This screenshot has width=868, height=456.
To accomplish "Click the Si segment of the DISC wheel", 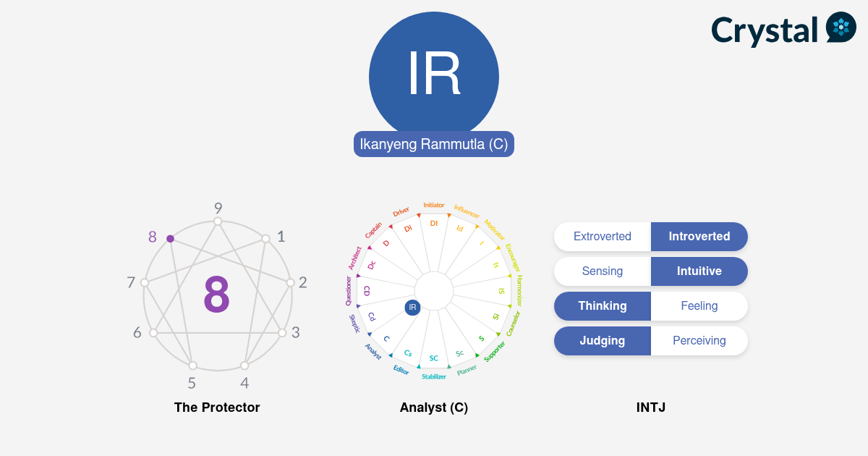I will (x=496, y=316).
